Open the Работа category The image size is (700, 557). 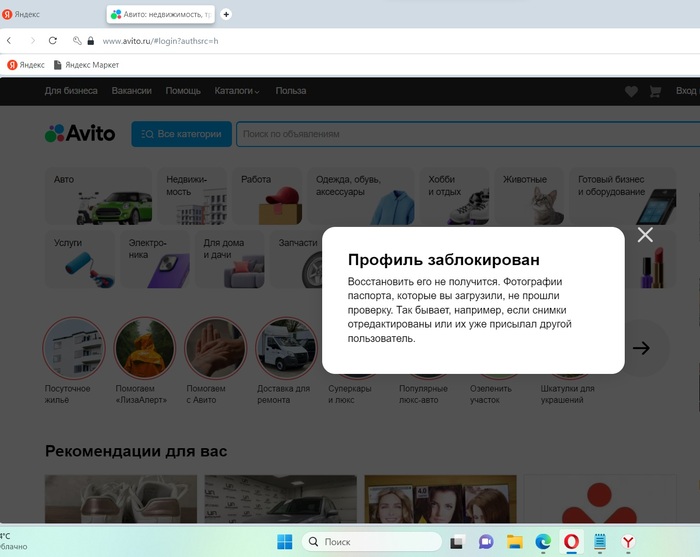point(267,196)
